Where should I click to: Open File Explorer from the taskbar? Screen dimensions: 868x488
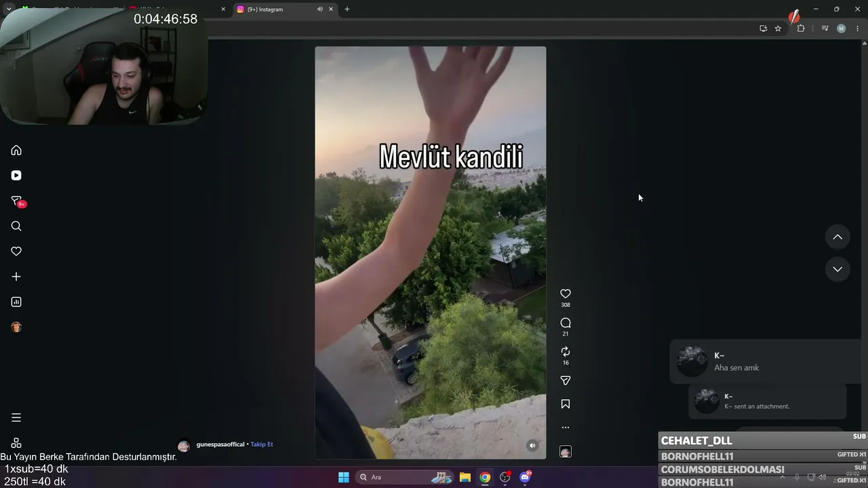point(465,477)
